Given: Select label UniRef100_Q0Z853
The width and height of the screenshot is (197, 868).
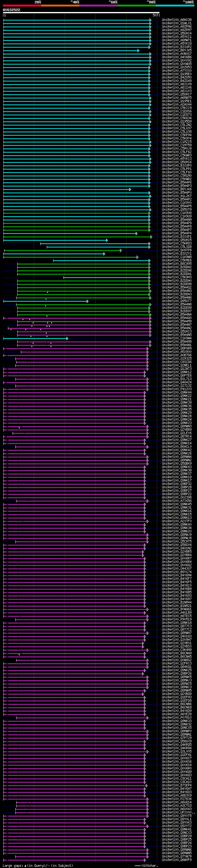Looking at the screenshot, I should click(177, 67).
